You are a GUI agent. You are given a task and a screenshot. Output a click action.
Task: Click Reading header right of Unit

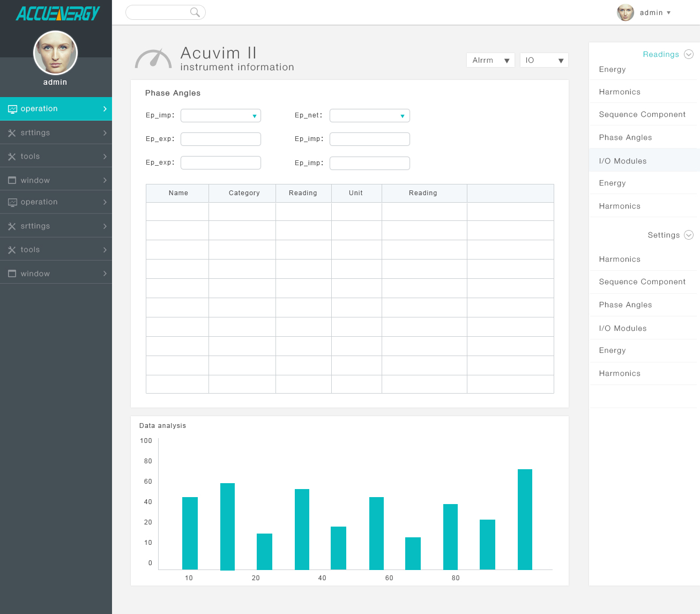point(424,193)
